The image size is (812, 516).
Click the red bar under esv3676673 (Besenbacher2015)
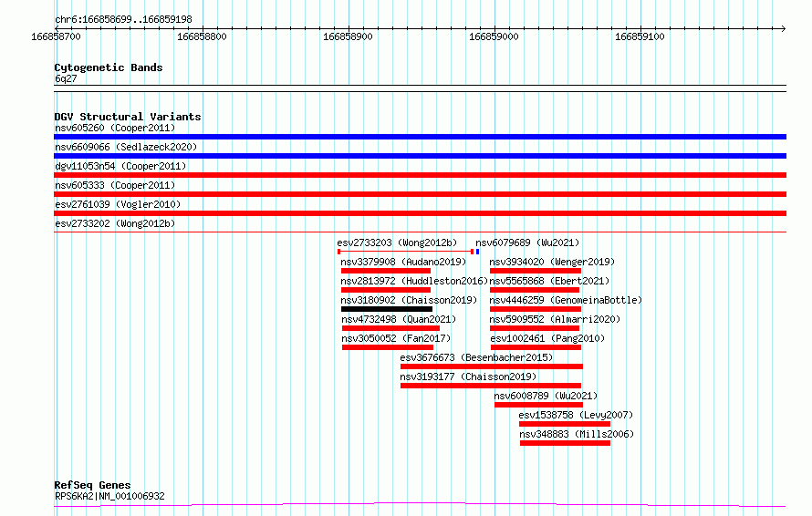[492, 366]
